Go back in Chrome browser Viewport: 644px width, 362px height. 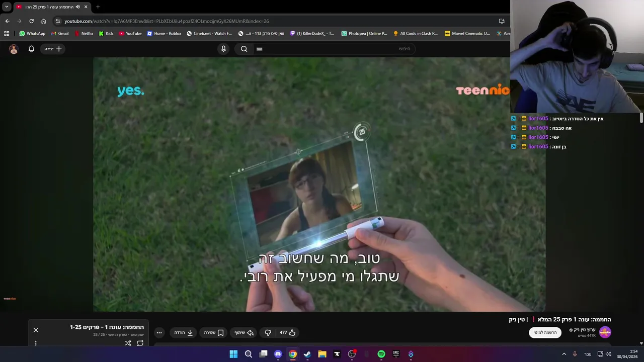[7, 21]
